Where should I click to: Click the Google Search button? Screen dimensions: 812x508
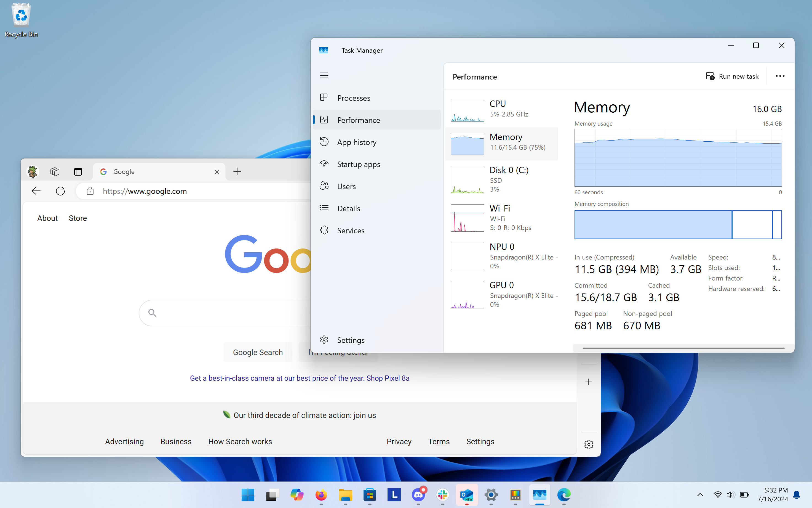coord(258,353)
